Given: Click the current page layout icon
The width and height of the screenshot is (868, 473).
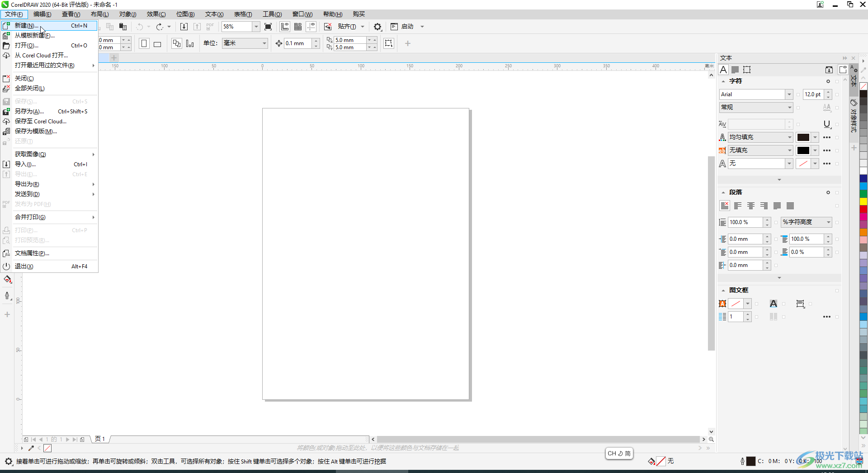Looking at the screenshot, I should [x=190, y=43].
